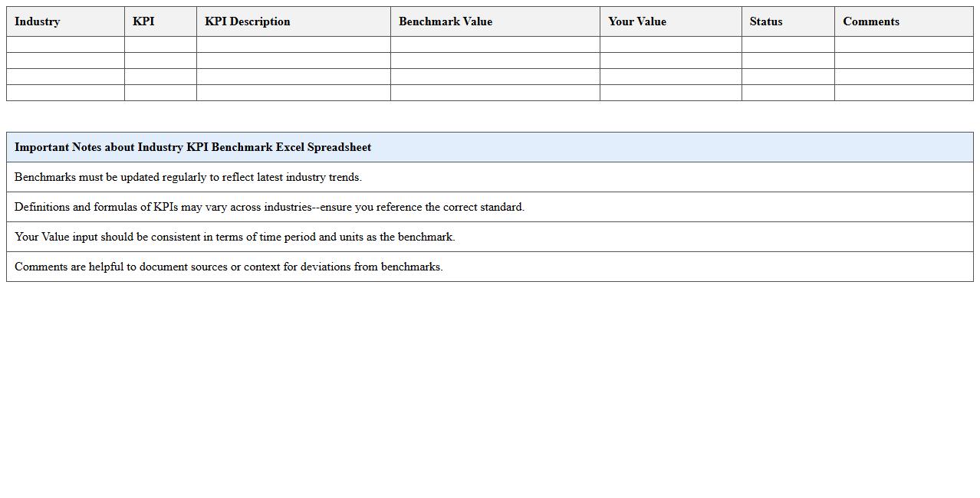Select first empty cell under Your Value
The height and width of the screenshot is (498, 980).
pos(670,44)
